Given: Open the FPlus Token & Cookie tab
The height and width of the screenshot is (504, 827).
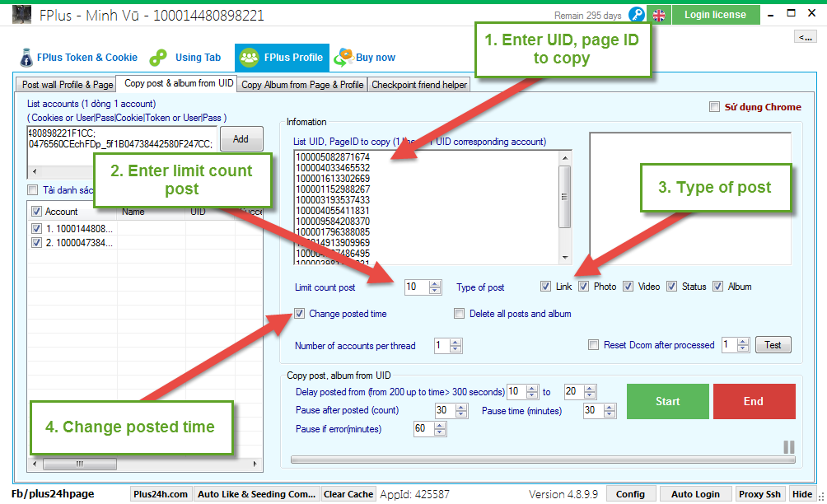Looking at the screenshot, I should (78, 58).
